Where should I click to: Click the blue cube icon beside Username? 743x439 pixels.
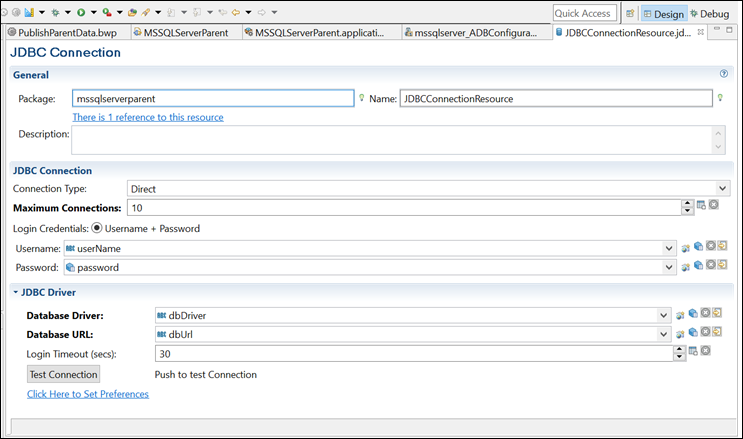(697, 246)
